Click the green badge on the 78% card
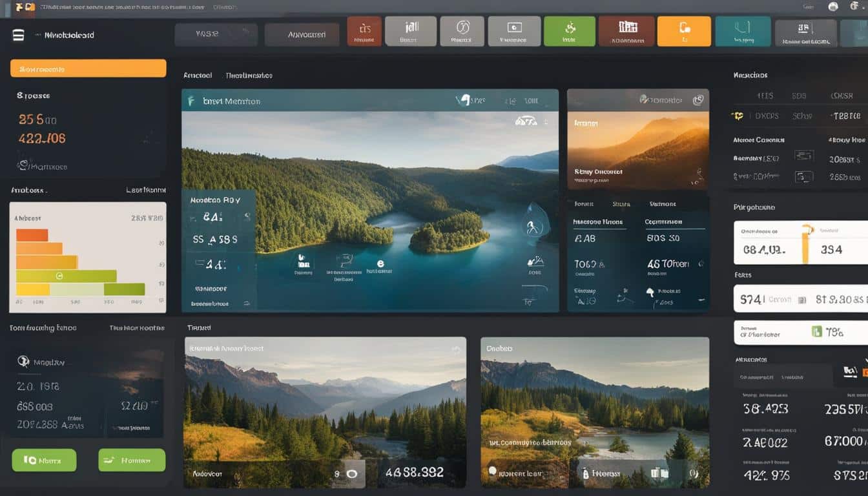This screenshot has width=868, height=496. pyautogui.click(x=816, y=332)
